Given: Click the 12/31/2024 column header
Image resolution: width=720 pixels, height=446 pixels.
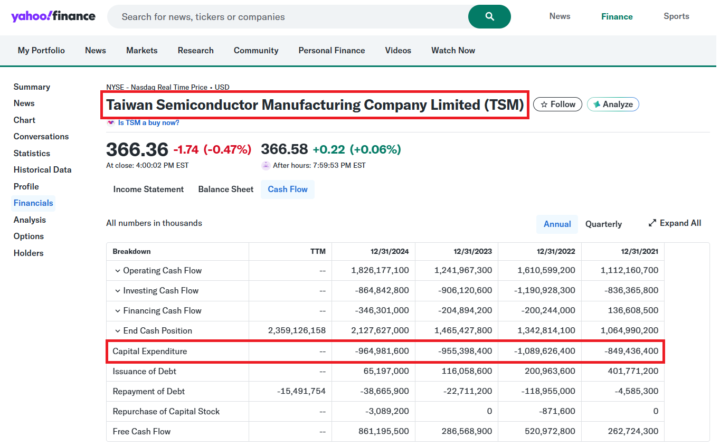Looking at the screenshot, I should 389,252.
